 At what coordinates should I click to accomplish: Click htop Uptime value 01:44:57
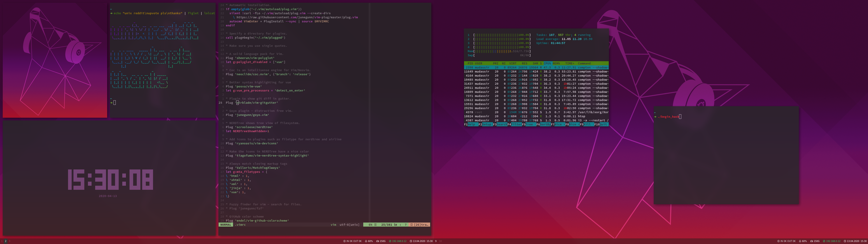(x=558, y=43)
